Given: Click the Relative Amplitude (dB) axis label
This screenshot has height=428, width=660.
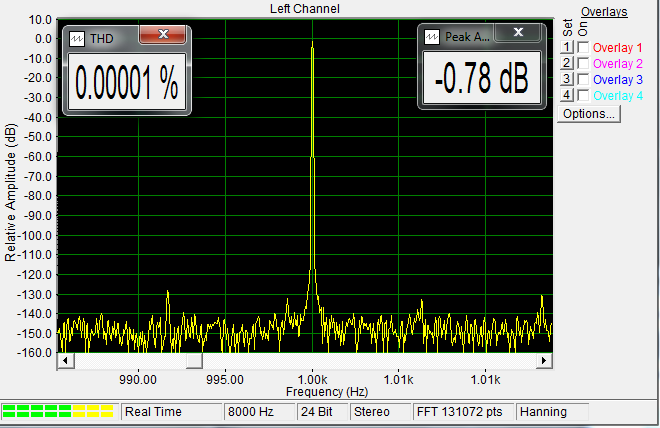Looking at the screenshot, I should (x=10, y=192).
